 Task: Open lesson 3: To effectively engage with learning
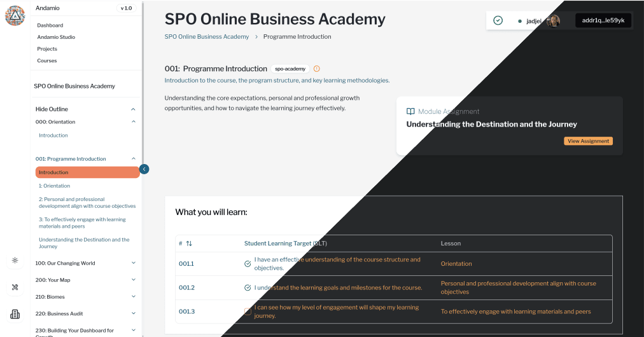82,223
